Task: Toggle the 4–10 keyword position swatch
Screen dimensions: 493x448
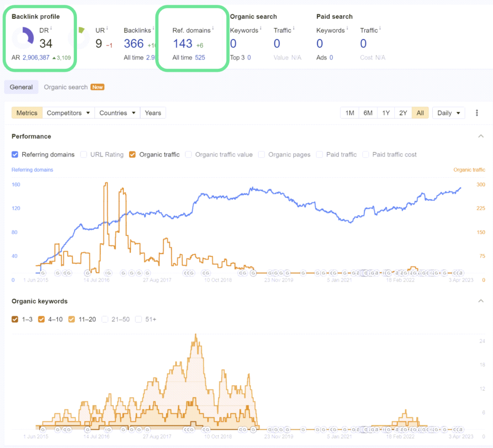Action: click(x=41, y=320)
